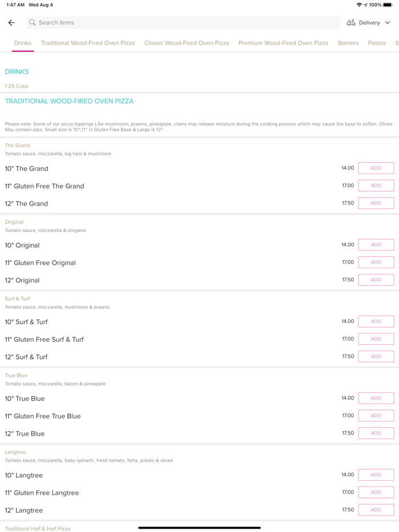Add 10" True Blue pizza
The height and width of the screenshot is (532, 399).
pyautogui.click(x=376, y=398)
